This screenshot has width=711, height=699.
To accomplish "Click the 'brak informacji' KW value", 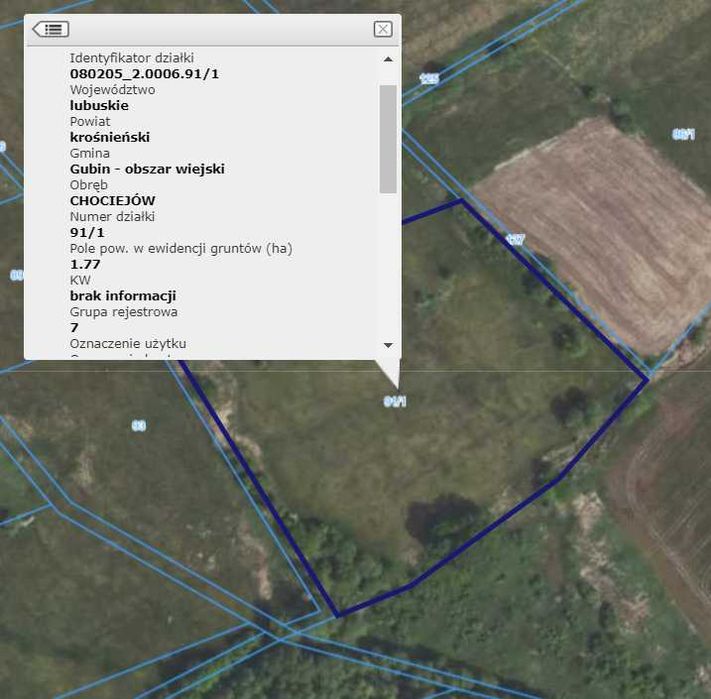I will point(123,296).
